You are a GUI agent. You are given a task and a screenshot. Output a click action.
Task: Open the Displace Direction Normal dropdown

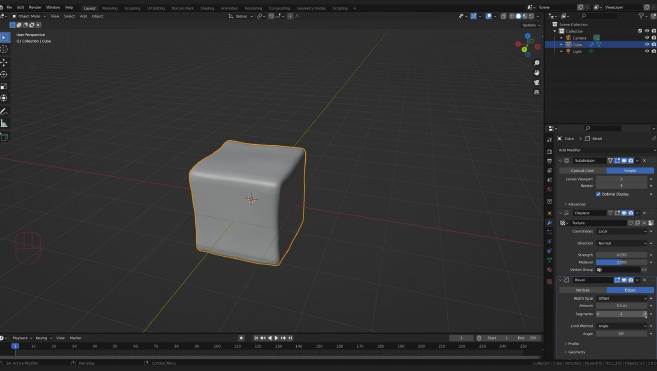pyautogui.click(x=621, y=243)
